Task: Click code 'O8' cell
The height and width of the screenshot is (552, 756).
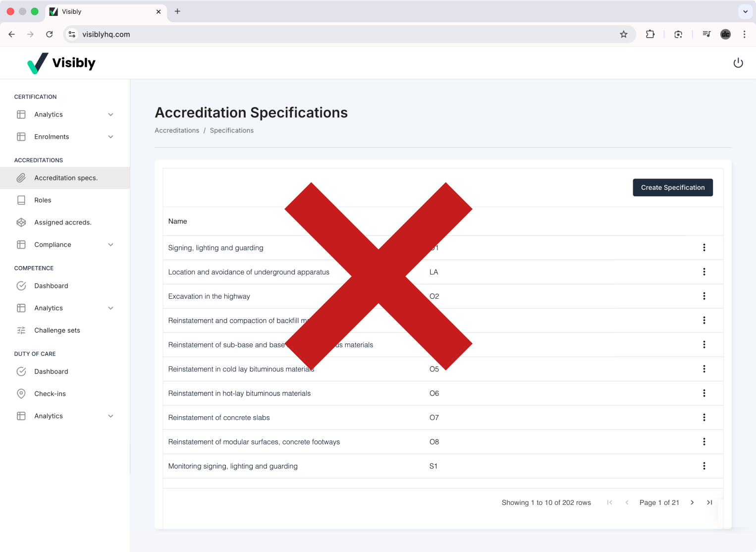Action: tap(434, 442)
